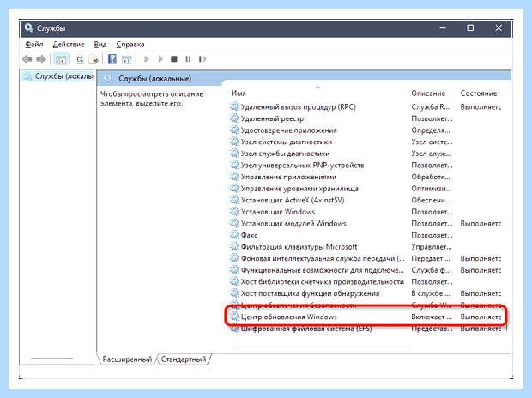The width and height of the screenshot is (532, 398).
Task: Click gear icon beside Фильтрация клавиатуры Microsoft
Action: pos(234,246)
